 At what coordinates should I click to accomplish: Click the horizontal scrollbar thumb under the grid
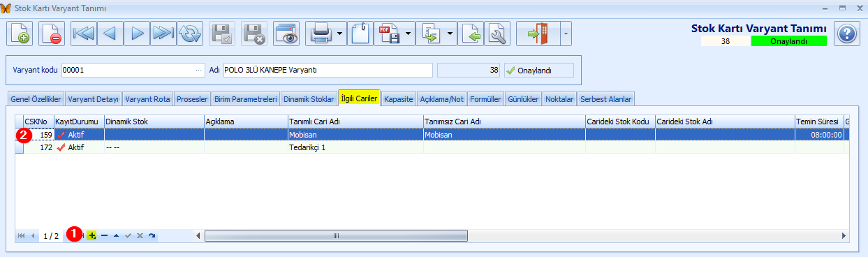(336, 236)
